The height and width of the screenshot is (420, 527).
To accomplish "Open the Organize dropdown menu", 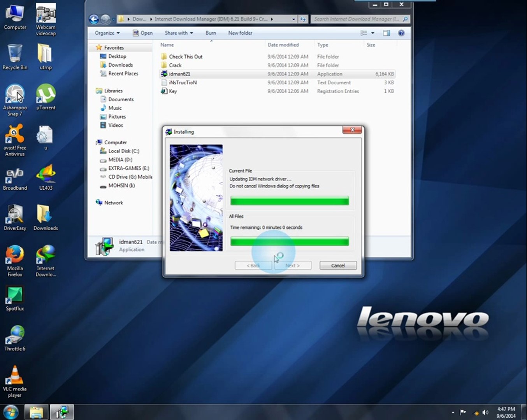I will point(107,33).
